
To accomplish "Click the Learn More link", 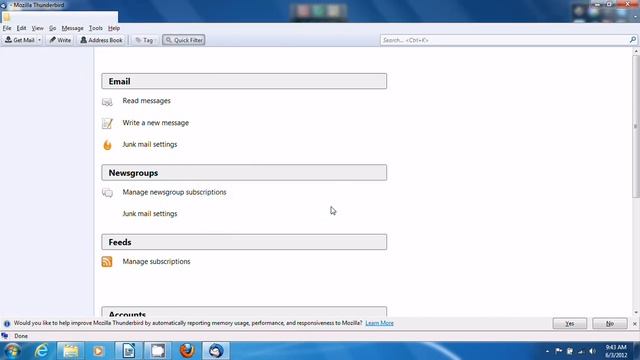I will coord(379,323).
